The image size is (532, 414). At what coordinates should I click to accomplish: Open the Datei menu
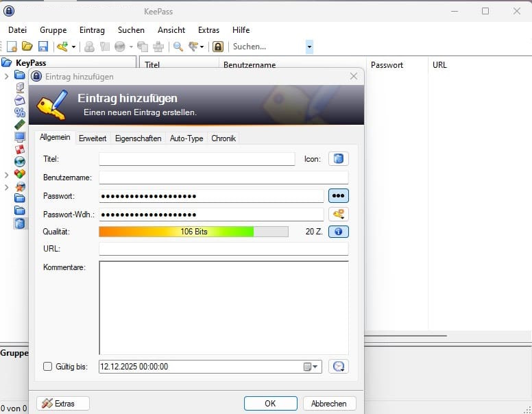[x=17, y=30]
